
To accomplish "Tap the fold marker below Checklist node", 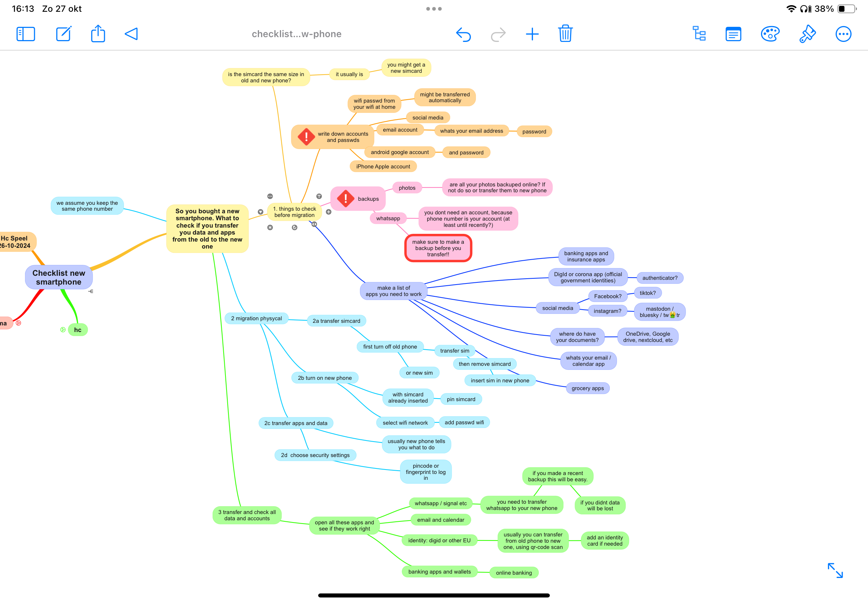I will 91,291.
